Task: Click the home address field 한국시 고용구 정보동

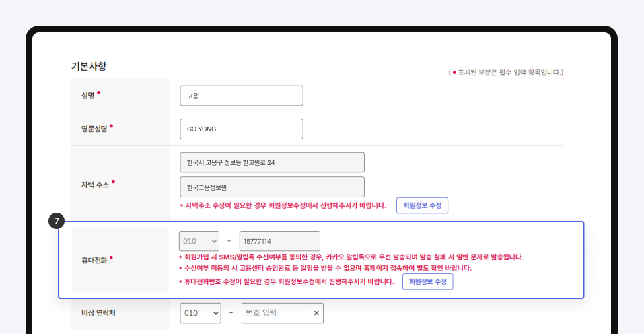Action: click(272, 162)
